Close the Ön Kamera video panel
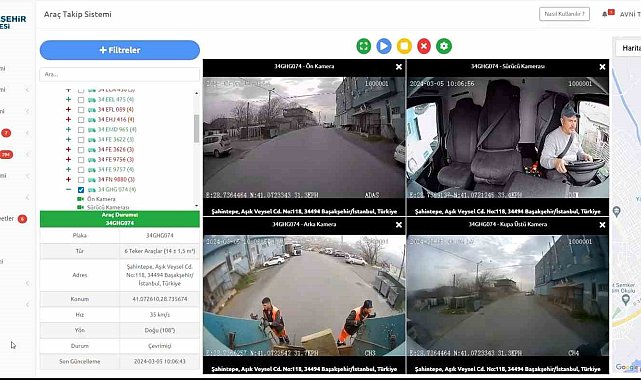Screen dimensions: 641x380 coord(399,67)
